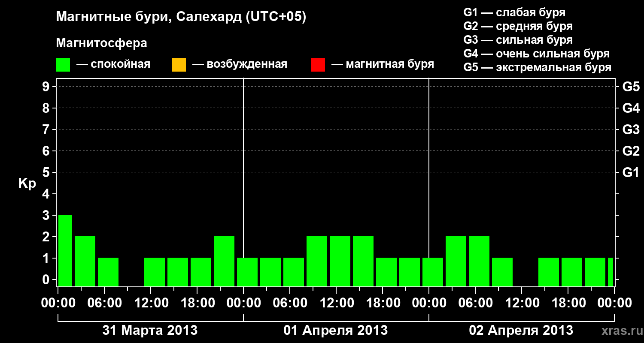Click the green 'спокойная' legend swatch
The width and height of the screenshot is (644, 343).
click(x=63, y=65)
